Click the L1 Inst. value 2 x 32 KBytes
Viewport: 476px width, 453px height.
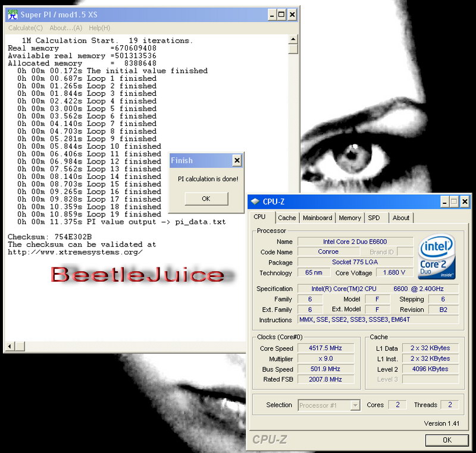430,358
